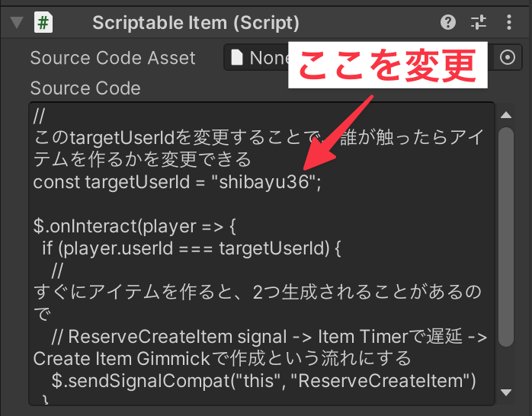Open the component presets sliders icon
The height and width of the screenshot is (416, 532).
tap(479, 22)
